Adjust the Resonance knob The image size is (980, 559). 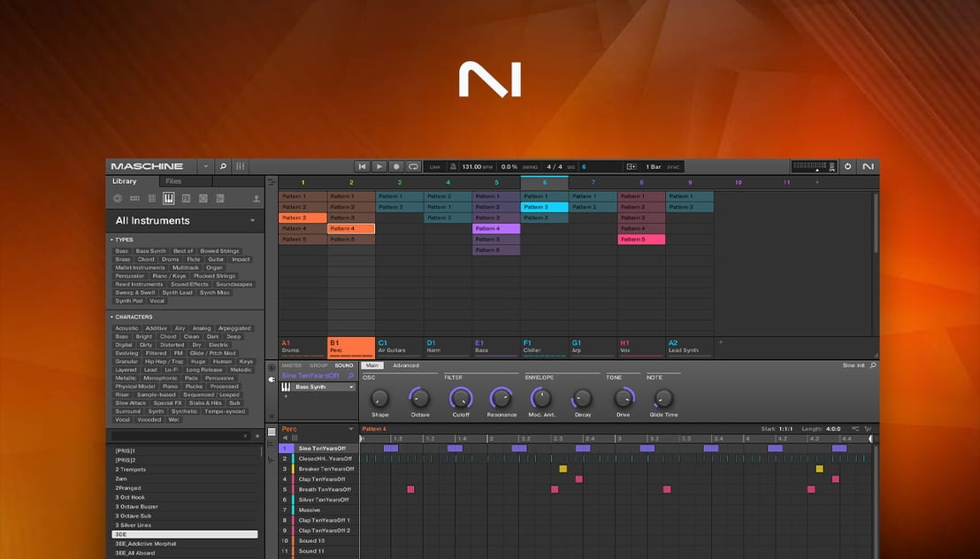click(501, 398)
